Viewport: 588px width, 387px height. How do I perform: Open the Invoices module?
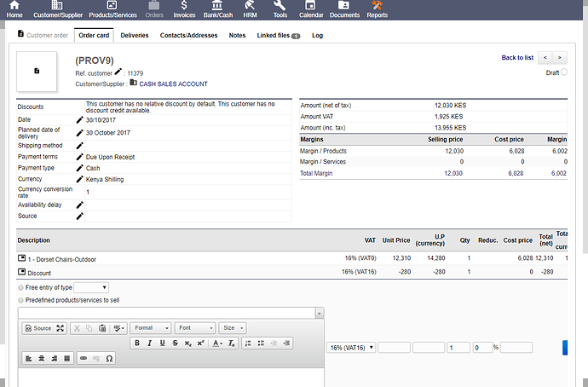click(x=184, y=9)
